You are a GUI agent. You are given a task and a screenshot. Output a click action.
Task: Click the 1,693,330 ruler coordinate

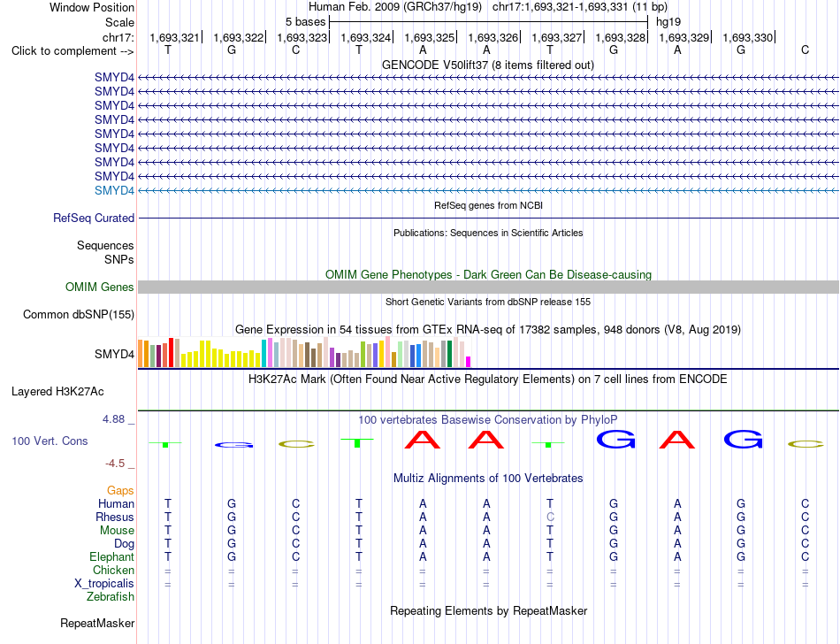(x=748, y=37)
